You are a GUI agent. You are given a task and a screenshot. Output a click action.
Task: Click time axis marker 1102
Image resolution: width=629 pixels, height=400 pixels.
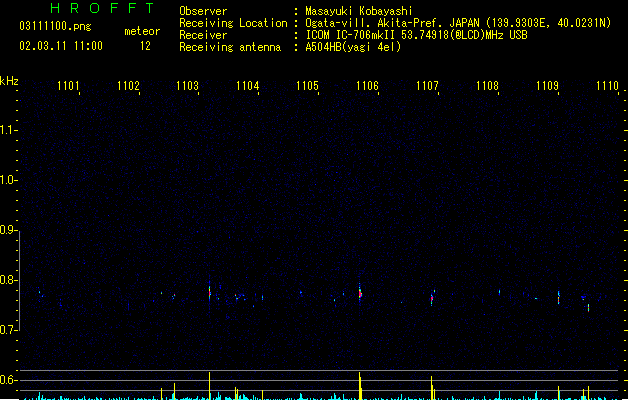click(x=128, y=86)
